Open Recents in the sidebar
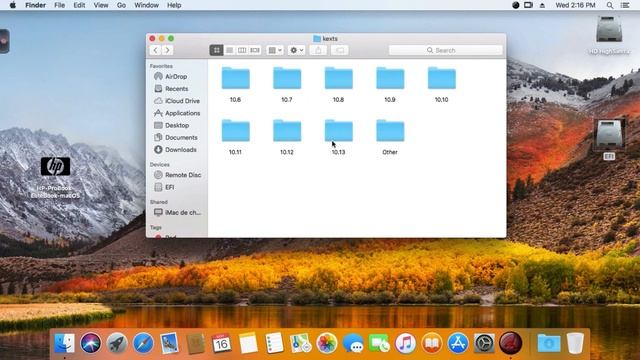 pos(176,89)
